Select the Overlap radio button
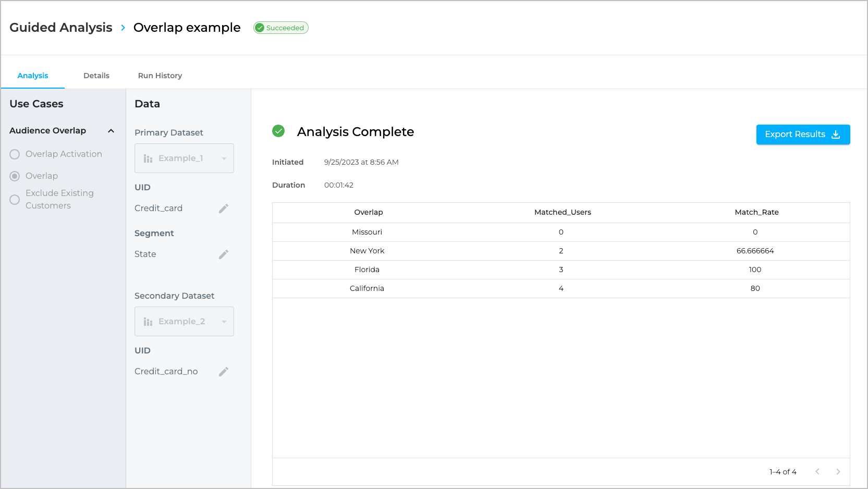This screenshot has width=868, height=489. (x=15, y=176)
